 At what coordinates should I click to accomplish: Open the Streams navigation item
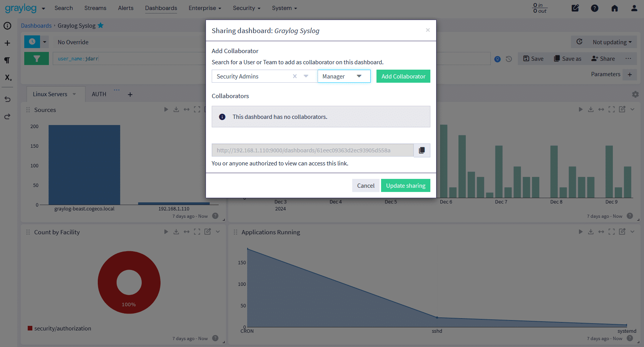click(x=95, y=8)
